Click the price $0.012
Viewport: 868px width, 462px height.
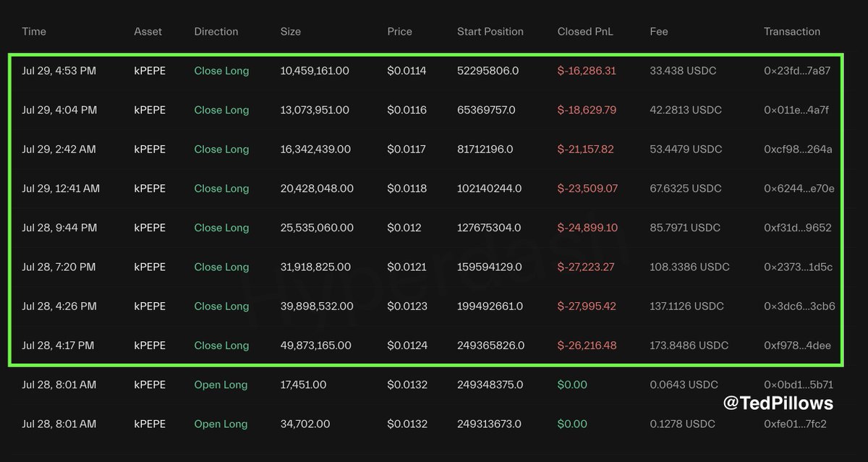[404, 227]
